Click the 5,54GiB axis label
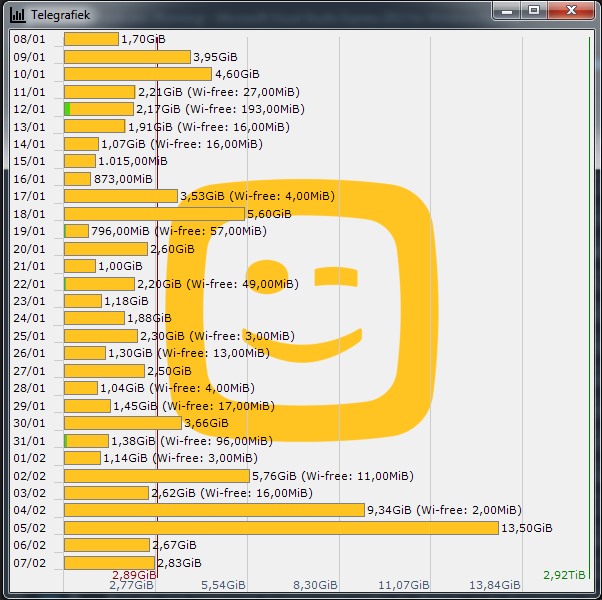This screenshot has width=602, height=600. tap(223, 585)
